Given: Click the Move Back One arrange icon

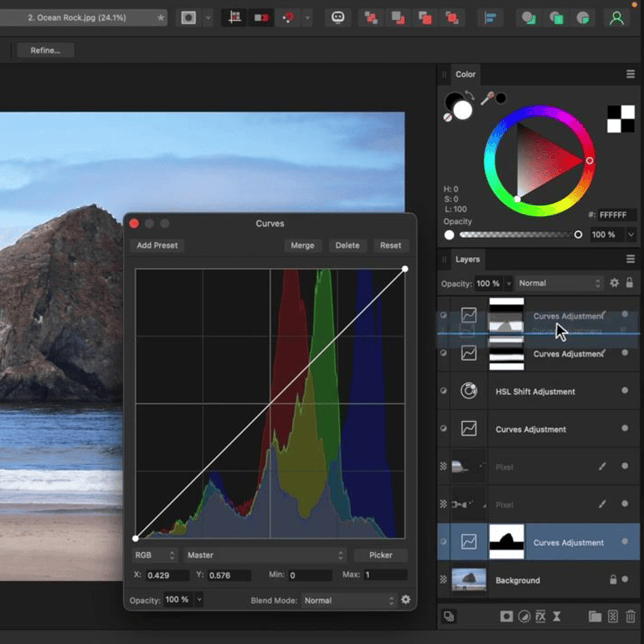Looking at the screenshot, I should [x=398, y=18].
